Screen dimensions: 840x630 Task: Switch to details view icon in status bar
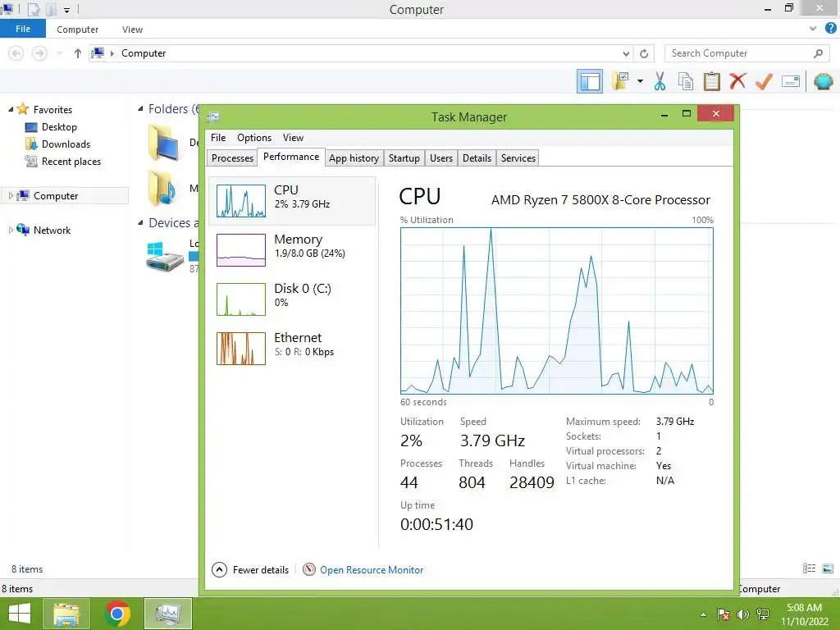(809, 569)
